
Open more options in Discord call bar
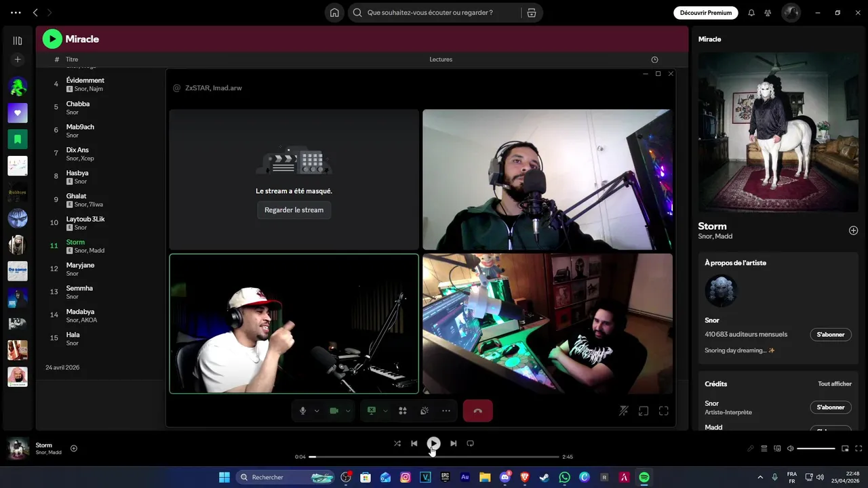(x=446, y=411)
